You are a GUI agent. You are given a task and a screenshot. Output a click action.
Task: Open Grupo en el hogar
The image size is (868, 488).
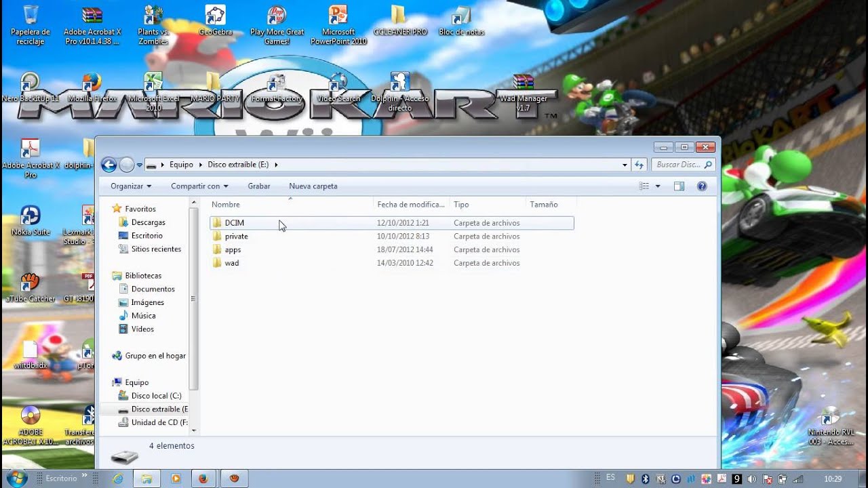coord(155,355)
